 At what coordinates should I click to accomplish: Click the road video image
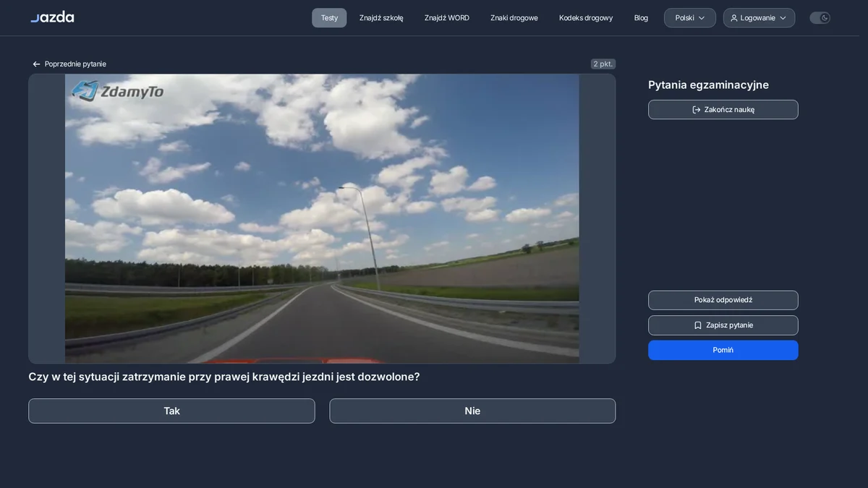pyautogui.click(x=322, y=218)
